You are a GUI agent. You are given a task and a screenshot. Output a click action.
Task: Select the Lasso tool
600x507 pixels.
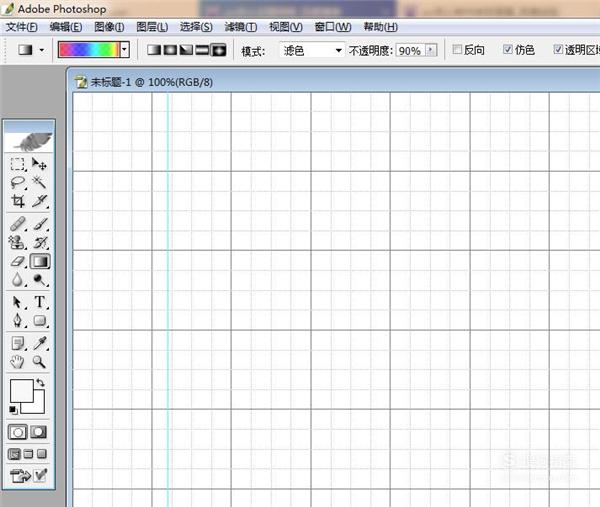[x=18, y=183]
